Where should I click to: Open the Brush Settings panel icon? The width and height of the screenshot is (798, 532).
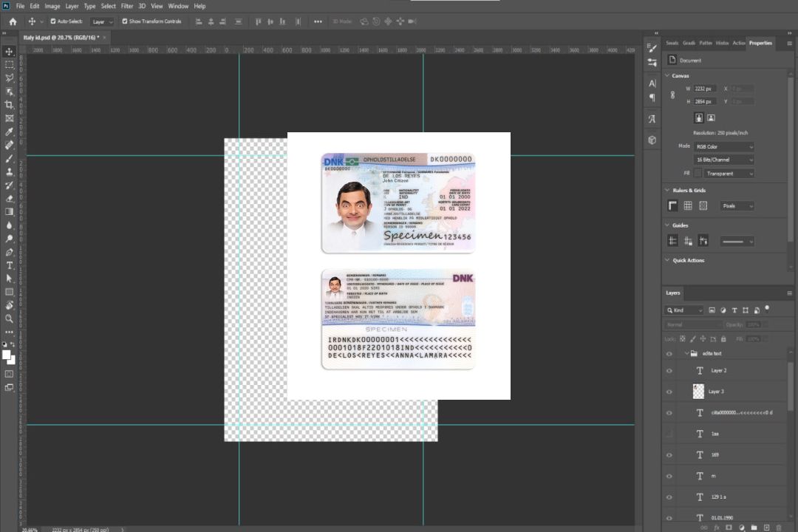[652, 48]
